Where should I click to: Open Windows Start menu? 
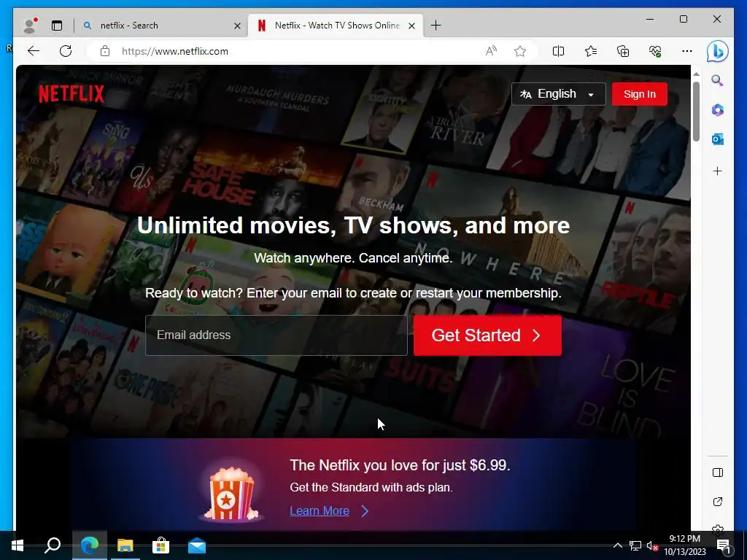click(x=18, y=545)
